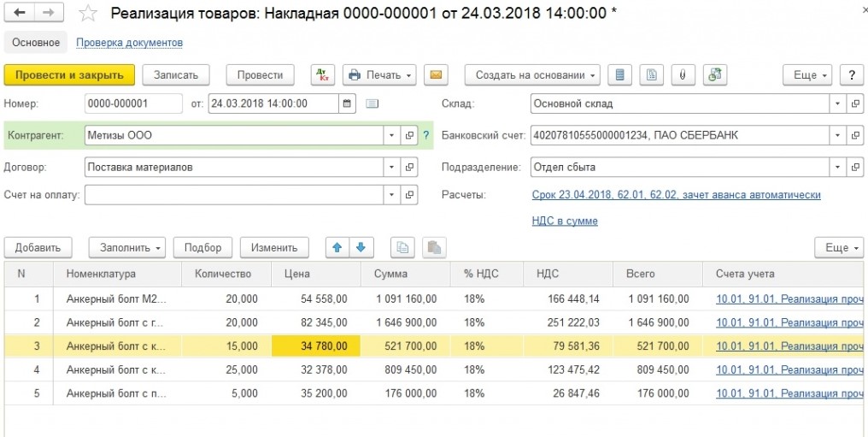Select the Основное tab
The image size is (868, 437).
[x=36, y=42]
